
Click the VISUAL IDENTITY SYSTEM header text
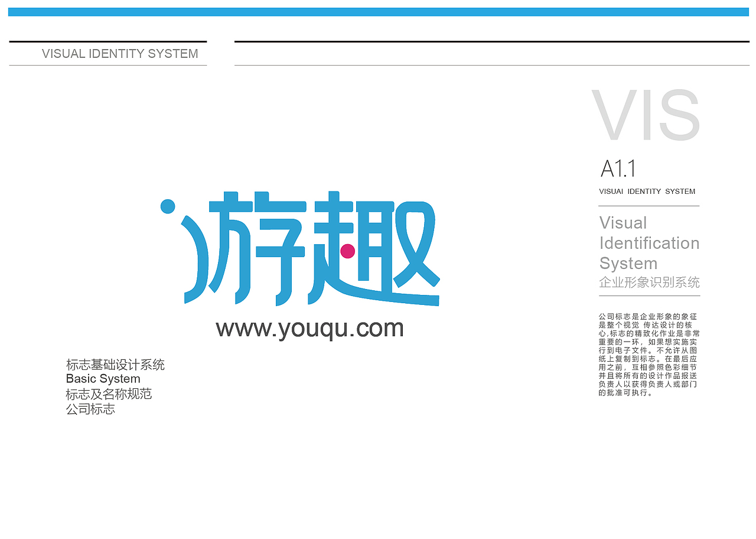pos(120,54)
